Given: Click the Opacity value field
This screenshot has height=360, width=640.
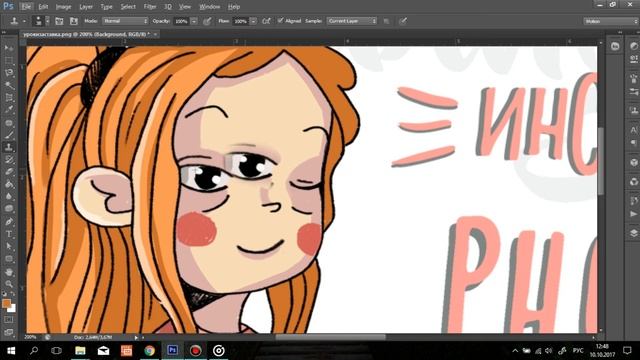Looking at the screenshot, I should coord(182,21).
